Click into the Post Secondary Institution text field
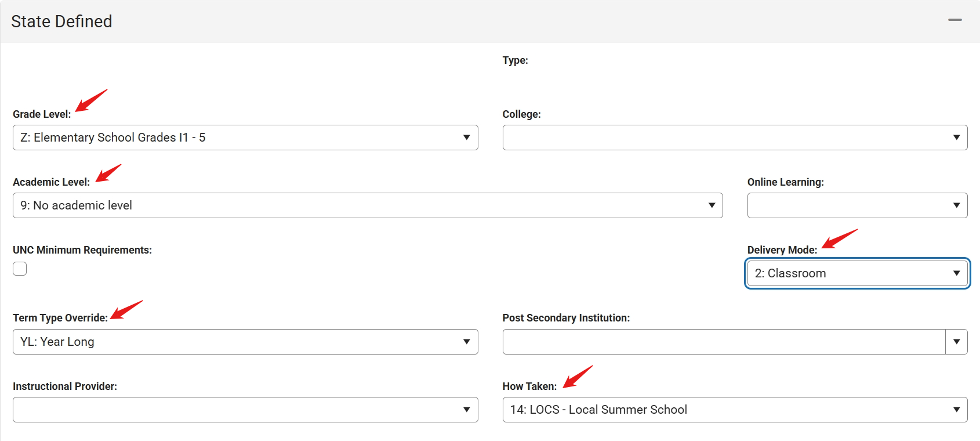The height and width of the screenshot is (441, 980). 724,342
